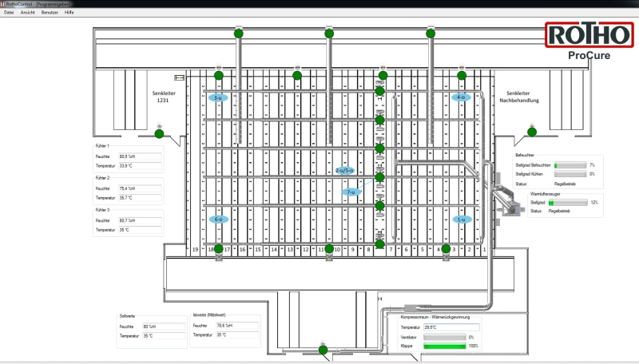
Task: Click lane number 9
Action: click(353, 250)
